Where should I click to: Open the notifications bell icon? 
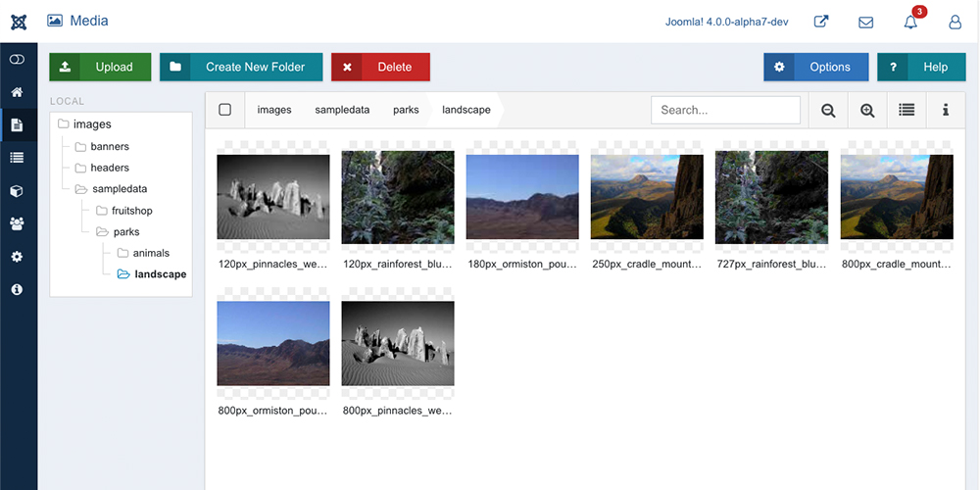(910, 23)
